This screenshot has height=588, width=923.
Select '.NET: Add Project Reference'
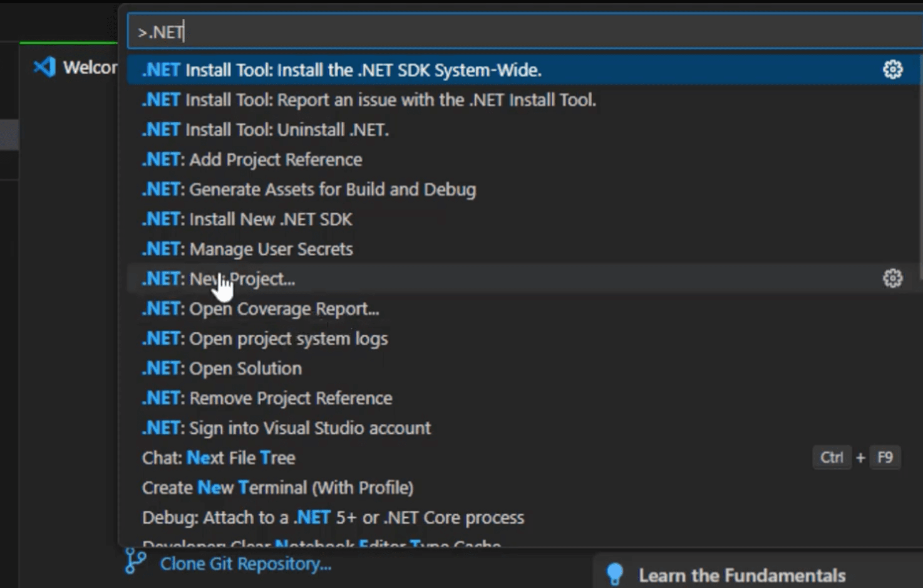pos(251,159)
